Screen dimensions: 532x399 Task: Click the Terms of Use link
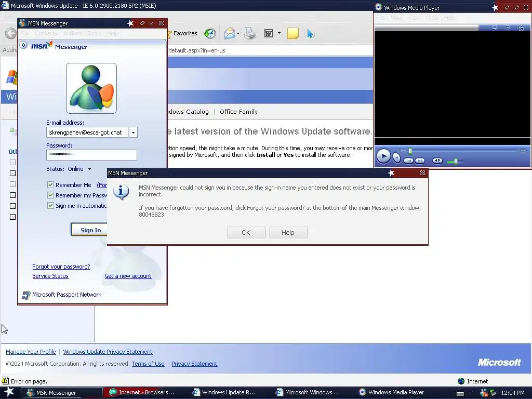[148, 364]
